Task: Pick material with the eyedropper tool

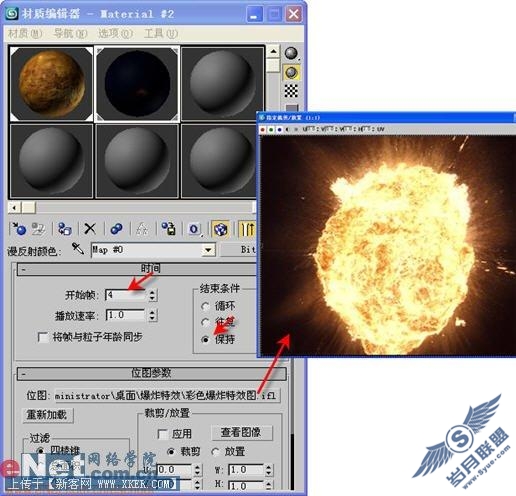Action: pyautogui.click(x=78, y=249)
